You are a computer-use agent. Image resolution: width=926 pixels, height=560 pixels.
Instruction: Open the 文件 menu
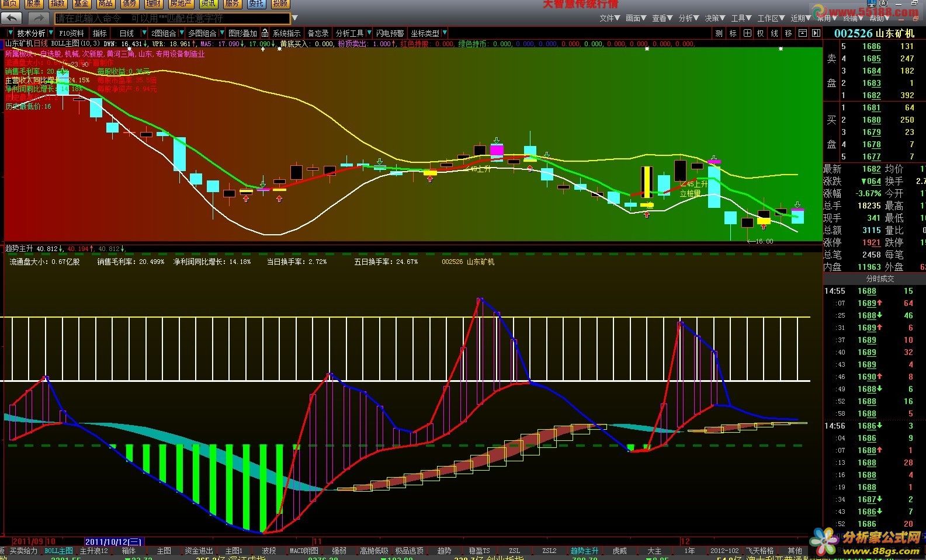(x=610, y=19)
